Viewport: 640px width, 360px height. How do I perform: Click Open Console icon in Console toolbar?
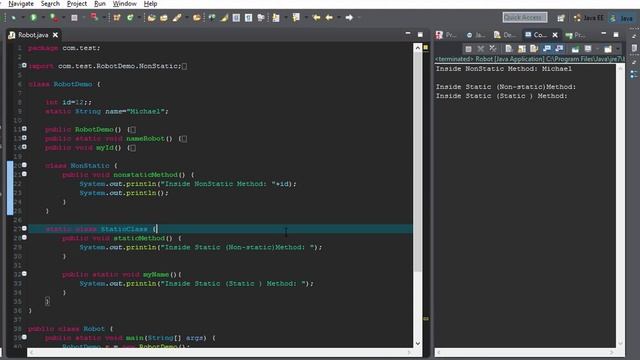click(x=608, y=49)
